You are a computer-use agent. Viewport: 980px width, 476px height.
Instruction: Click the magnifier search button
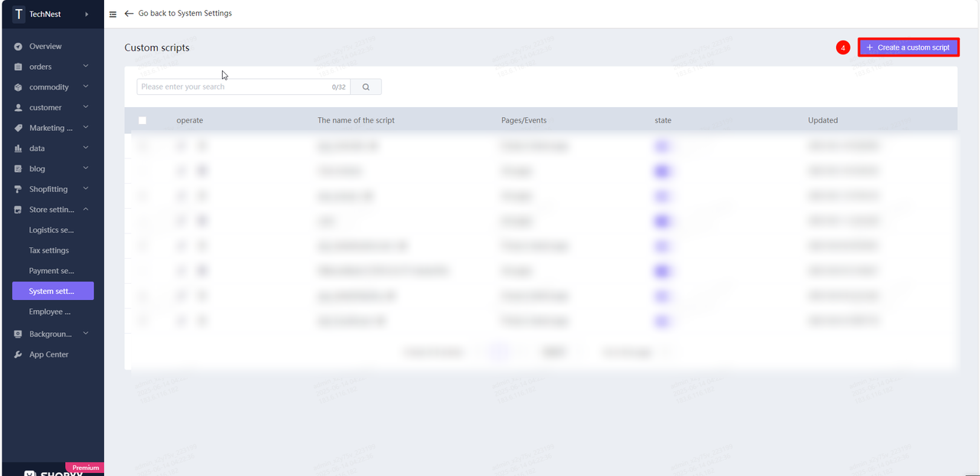click(366, 87)
